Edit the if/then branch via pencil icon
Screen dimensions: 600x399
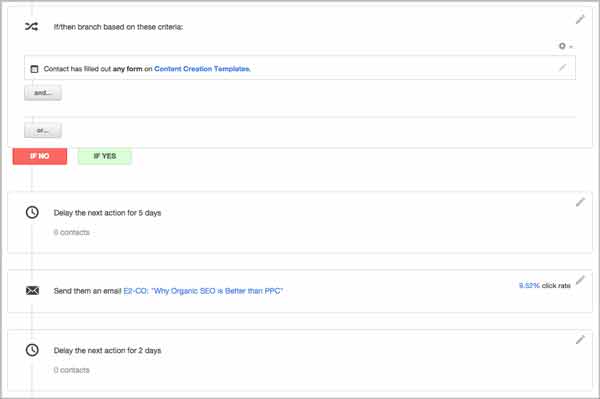(580, 20)
